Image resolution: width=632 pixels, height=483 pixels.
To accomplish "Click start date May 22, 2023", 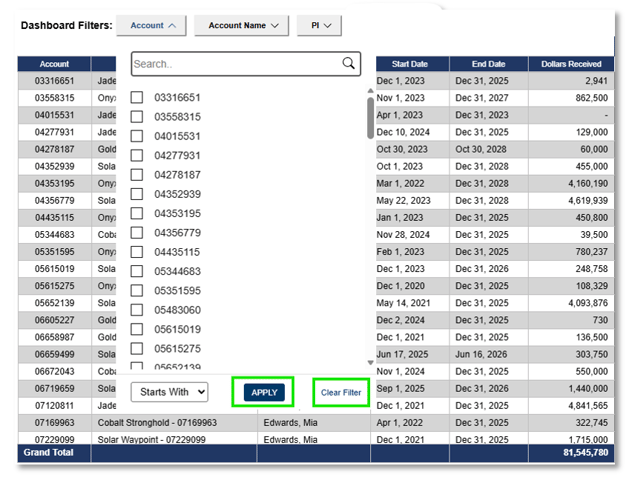I will [x=403, y=200].
